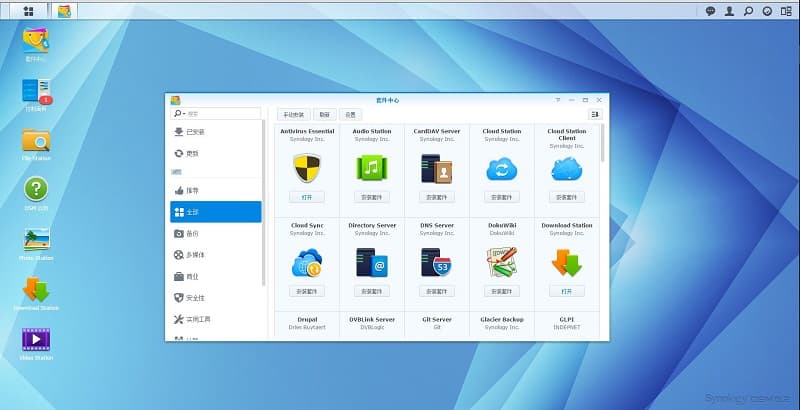Open the notifications speech bubble icon

tap(711, 11)
